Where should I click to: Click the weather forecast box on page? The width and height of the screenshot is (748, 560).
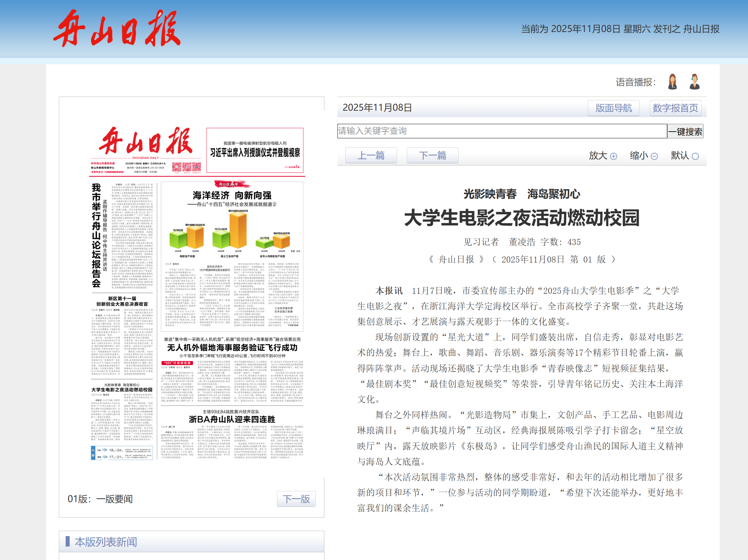(x=122, y=453)
